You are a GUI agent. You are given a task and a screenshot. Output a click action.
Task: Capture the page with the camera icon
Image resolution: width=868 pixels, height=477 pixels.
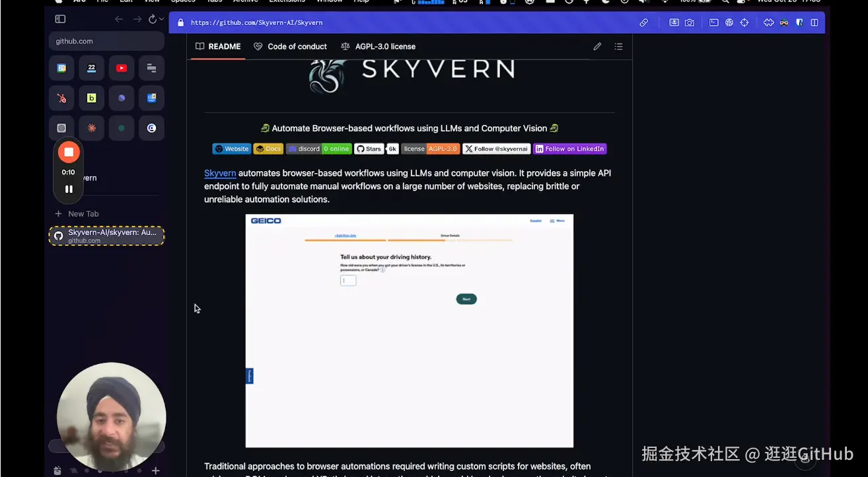(690, 22)
